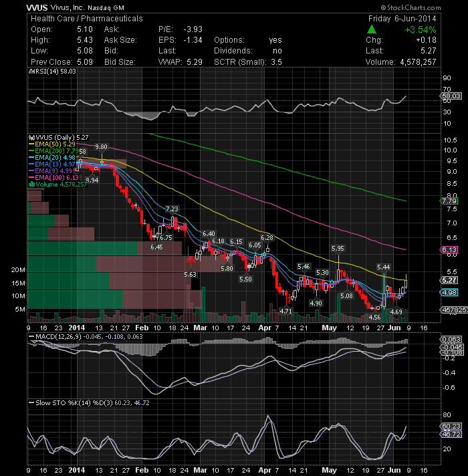Click the 5.63 low price annotation
Viewport: 468px width, 476px height.
point(191,274)
